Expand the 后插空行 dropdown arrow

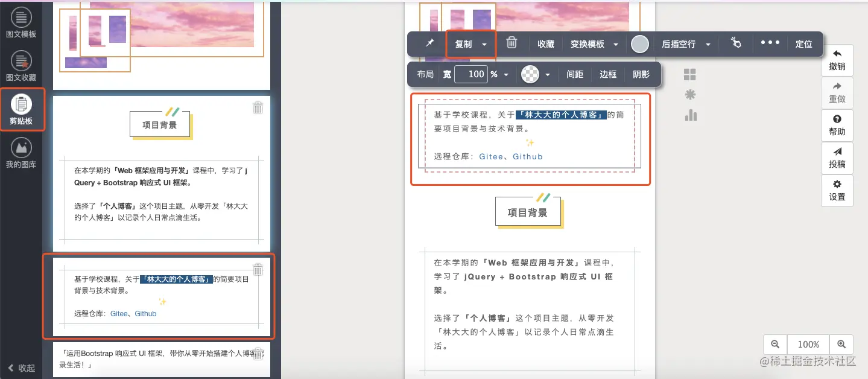click(x=708, y=45)
